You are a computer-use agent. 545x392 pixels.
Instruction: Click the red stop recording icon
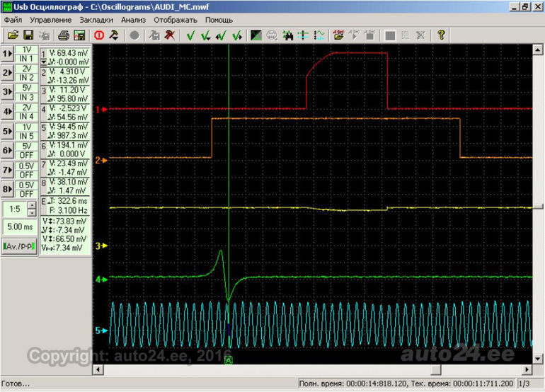pos(99,35)
